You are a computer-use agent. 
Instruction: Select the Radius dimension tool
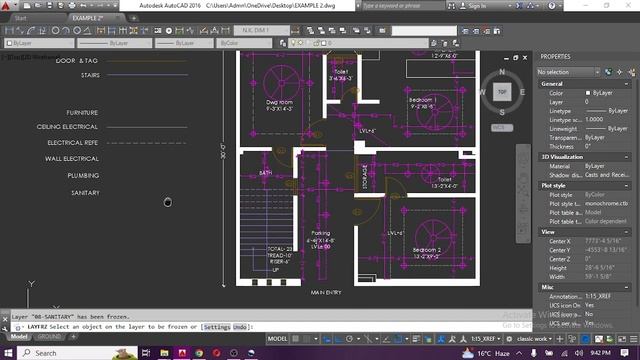(56, 31)
